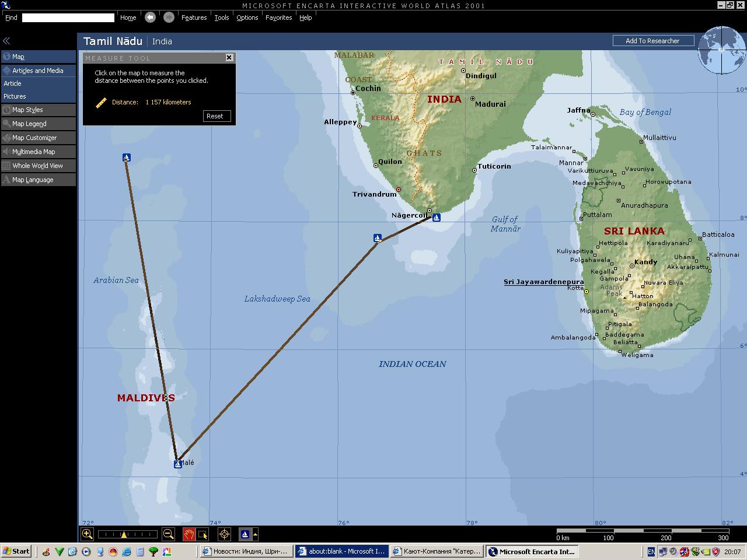Click the forward navigation arrow
Image resolution: width=747 pixels, height=560 pixels.
169,17
